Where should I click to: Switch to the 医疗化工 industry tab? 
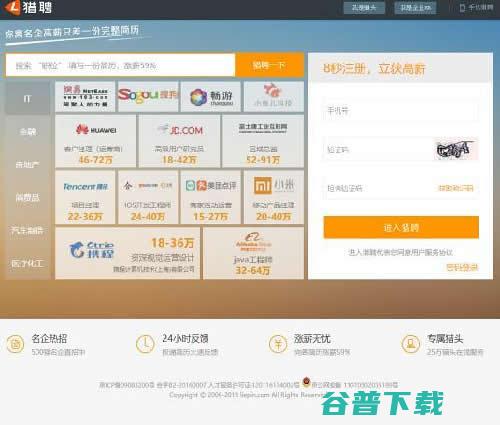28,264
